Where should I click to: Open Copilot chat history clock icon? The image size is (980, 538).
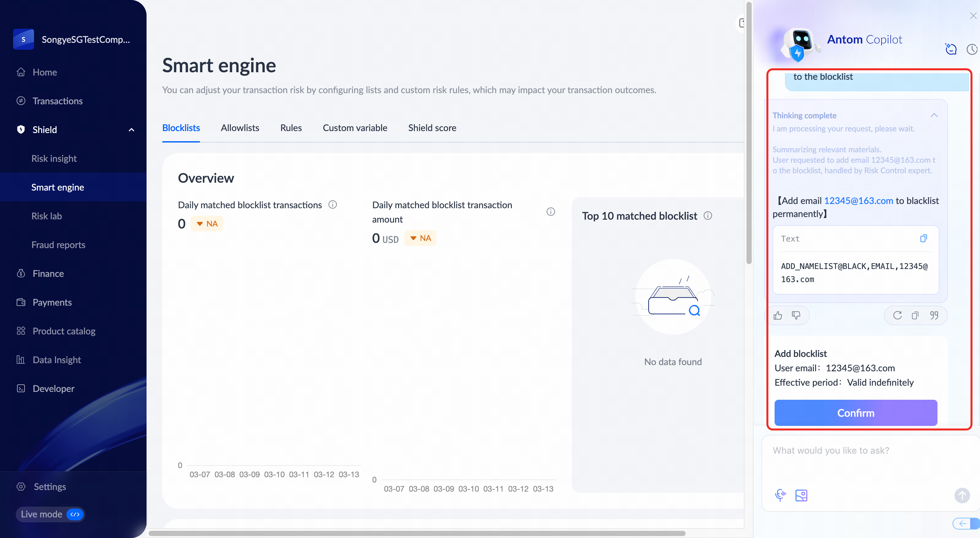click(x=971, y=49)
